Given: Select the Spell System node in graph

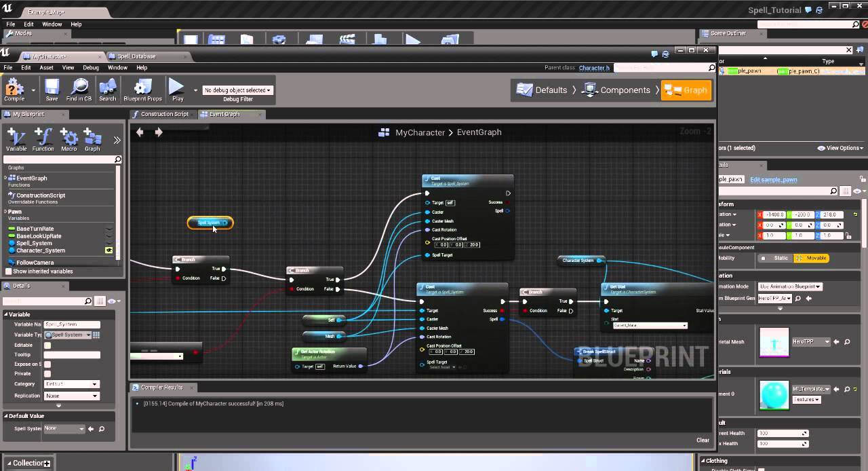Looking at the screenshot, I should point(210,223).
